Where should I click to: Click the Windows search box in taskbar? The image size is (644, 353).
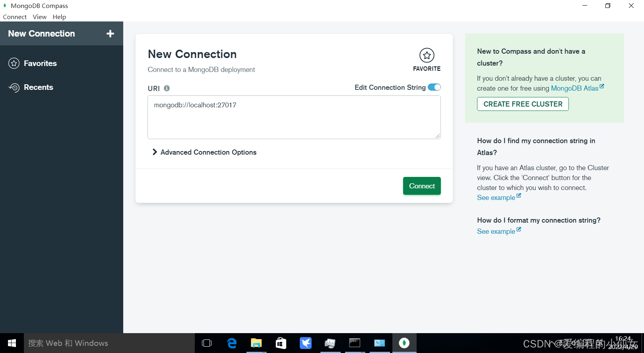point(109,343)
